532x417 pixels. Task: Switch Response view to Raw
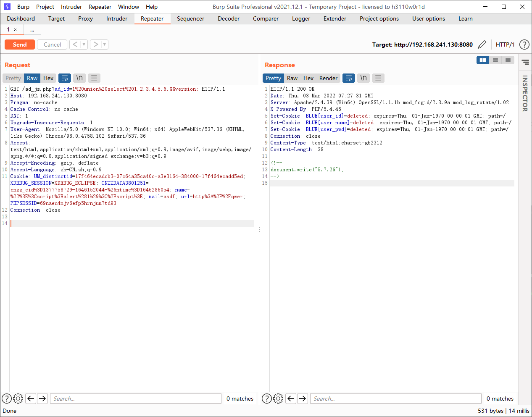coord(292,78)
